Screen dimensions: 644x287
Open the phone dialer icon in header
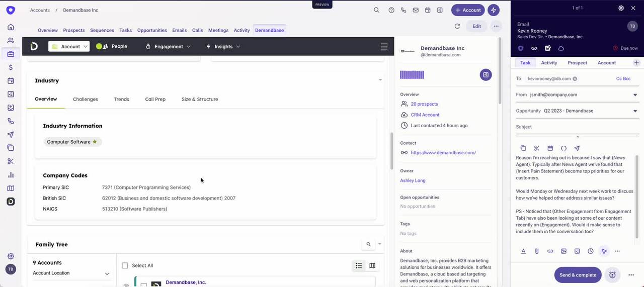[x=404, y=10]
